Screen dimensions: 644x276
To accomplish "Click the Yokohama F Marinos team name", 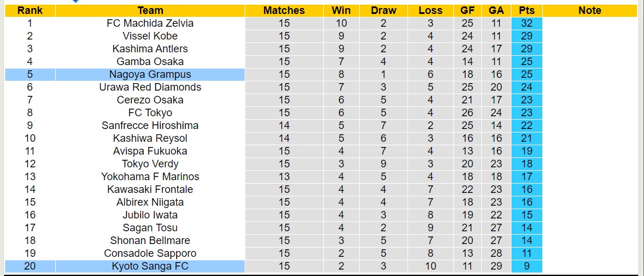I will point(150,177).
